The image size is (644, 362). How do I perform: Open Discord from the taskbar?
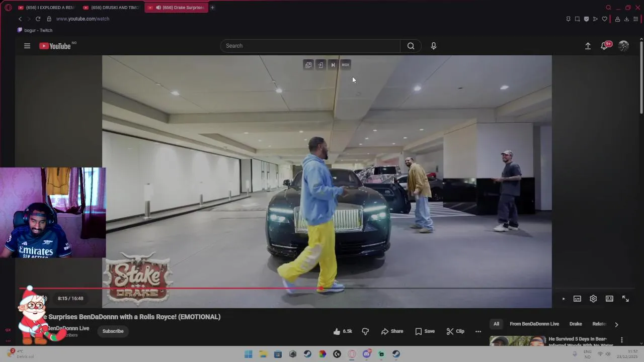(x=367, y=354)
